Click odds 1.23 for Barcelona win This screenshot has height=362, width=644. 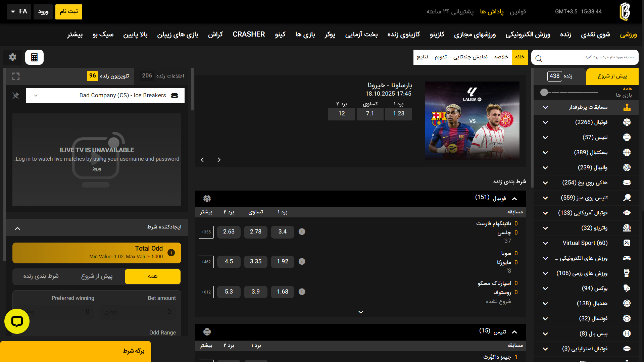398,114
